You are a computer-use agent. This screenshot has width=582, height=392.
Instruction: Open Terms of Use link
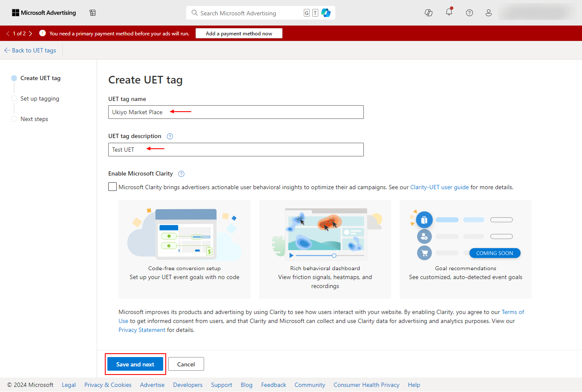click(x=513, y=312)
